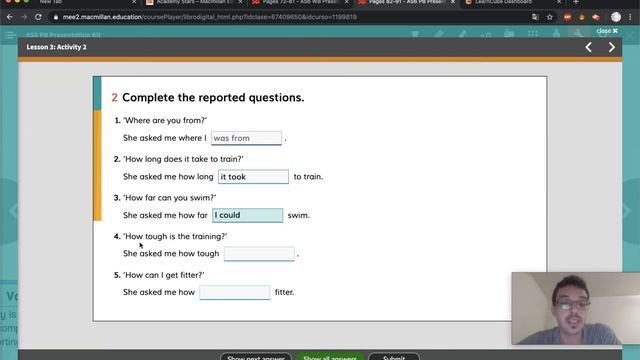Click the answer field containing 'I could'
The image size is (640, 360).
point(247,215)
